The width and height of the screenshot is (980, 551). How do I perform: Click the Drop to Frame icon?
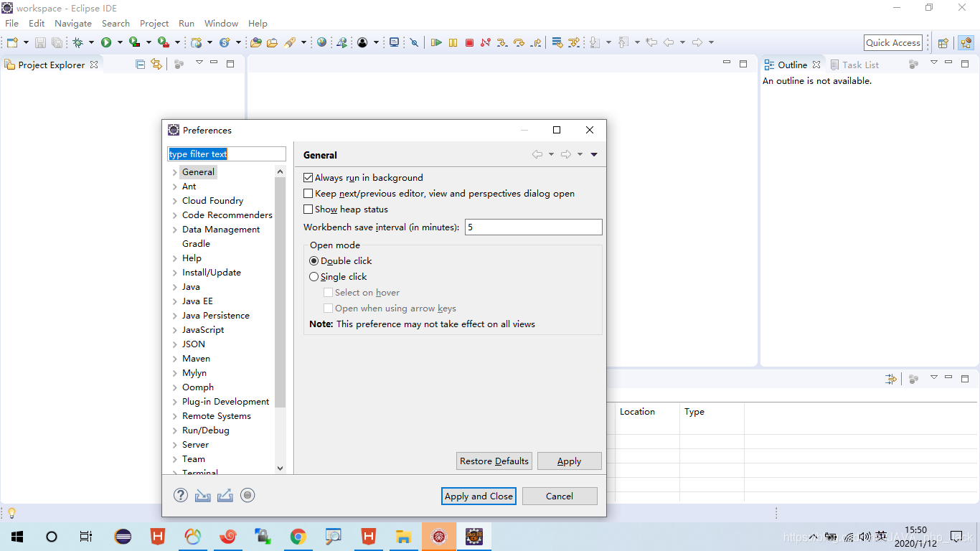(557, 42)
